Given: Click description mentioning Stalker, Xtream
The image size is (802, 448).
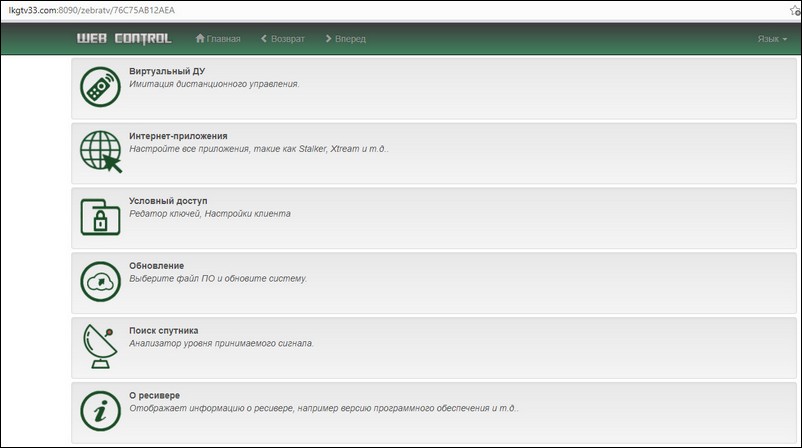Looking at the screenshot, I should tap(259, 149).
